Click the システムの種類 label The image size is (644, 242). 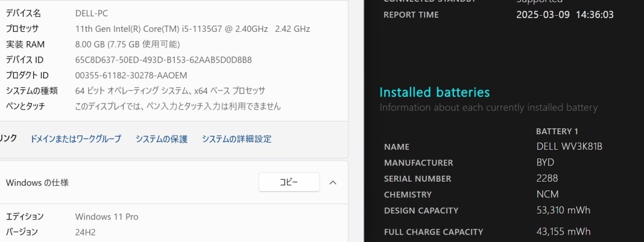pos(31,91)
